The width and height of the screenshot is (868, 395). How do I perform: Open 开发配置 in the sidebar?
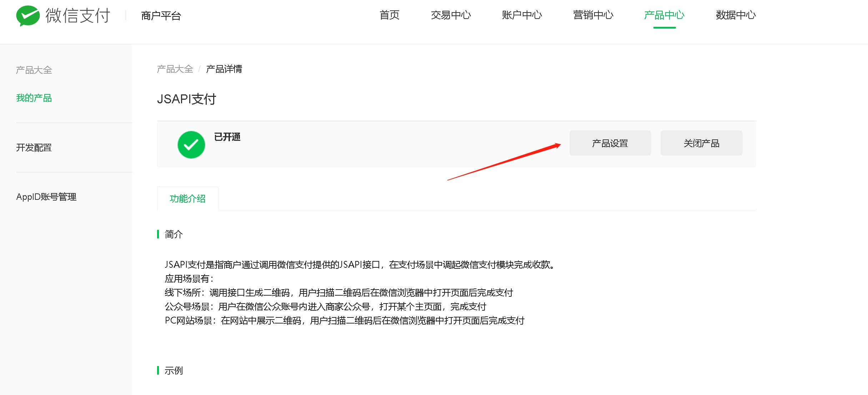(34, 148)
